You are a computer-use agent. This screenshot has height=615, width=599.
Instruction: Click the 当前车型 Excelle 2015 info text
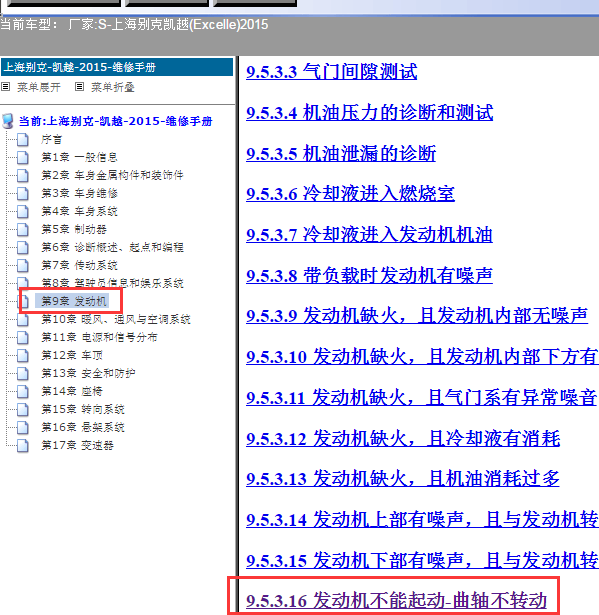pos(134,25)
